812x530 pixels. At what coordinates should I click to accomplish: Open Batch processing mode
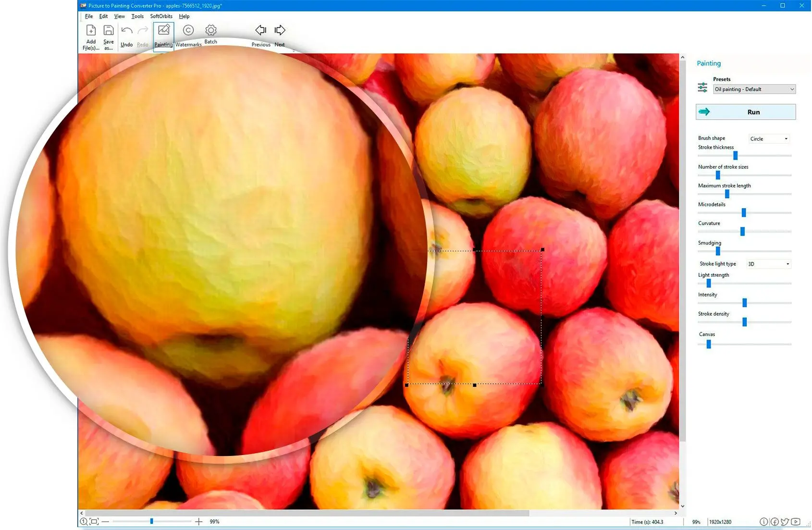pos(211,35)
